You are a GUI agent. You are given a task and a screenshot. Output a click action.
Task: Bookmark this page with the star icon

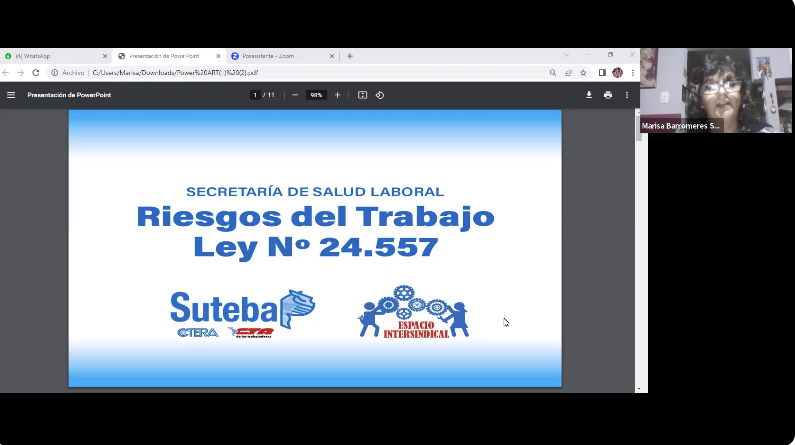click(583, 73)
